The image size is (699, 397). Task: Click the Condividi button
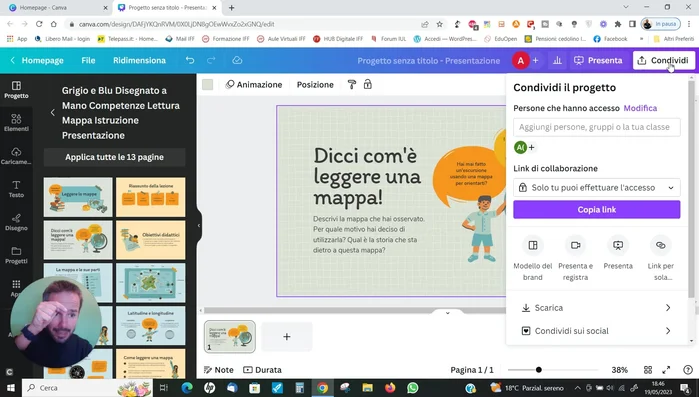click(664, 60)
